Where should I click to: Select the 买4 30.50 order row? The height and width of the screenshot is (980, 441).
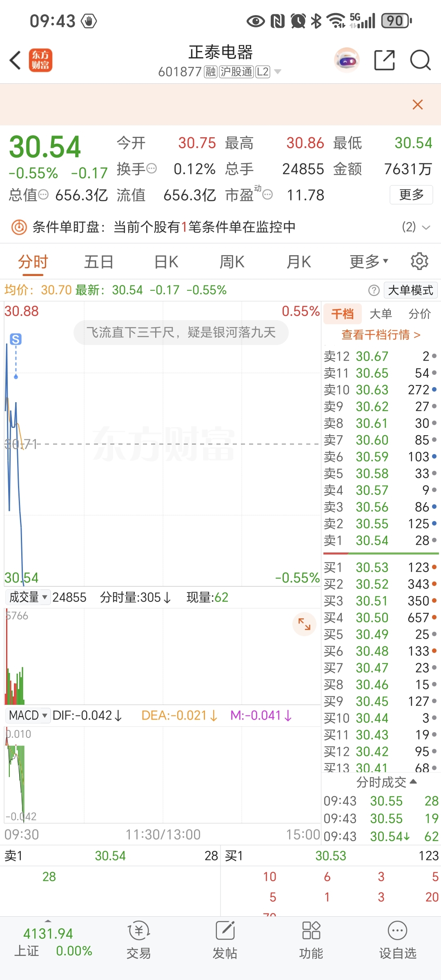click(x=380, y=618)
